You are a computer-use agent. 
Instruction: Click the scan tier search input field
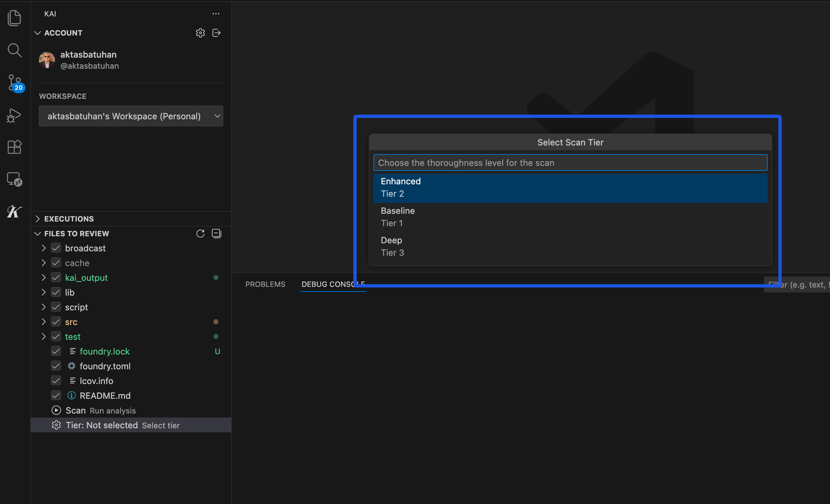(x=570, y=163)
